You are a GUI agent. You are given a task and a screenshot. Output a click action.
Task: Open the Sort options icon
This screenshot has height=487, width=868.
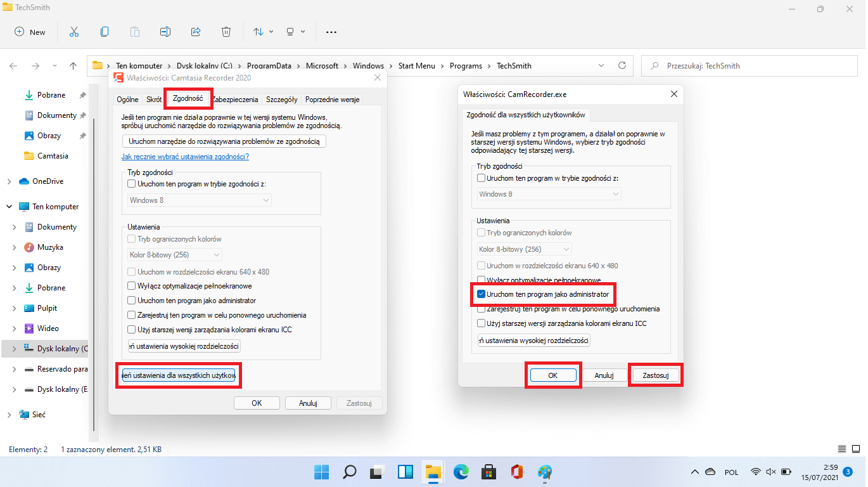263,32
